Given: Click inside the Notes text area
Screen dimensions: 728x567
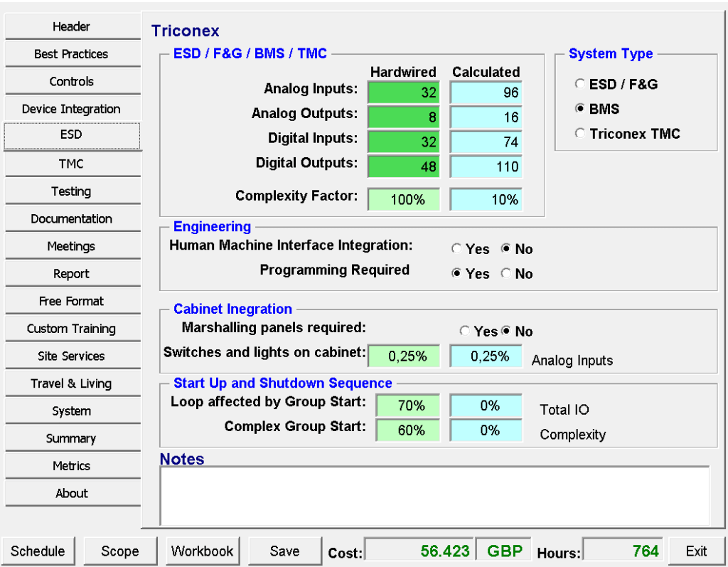Looking at the screenshot, I should (x=434, y=496).
